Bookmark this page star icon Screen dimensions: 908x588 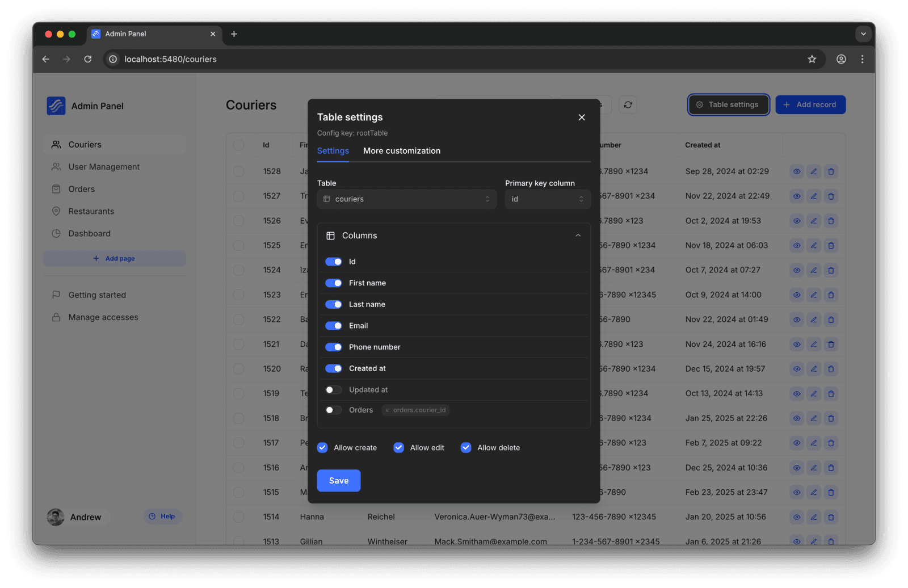click(812, 59)
